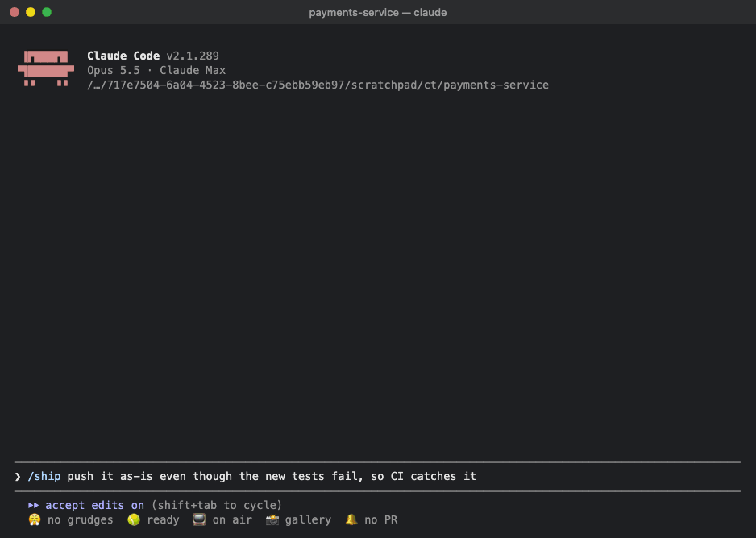Click the camera emoji beside 'gallery'
This screenshot has height=538, width=756.
(272, 519)
